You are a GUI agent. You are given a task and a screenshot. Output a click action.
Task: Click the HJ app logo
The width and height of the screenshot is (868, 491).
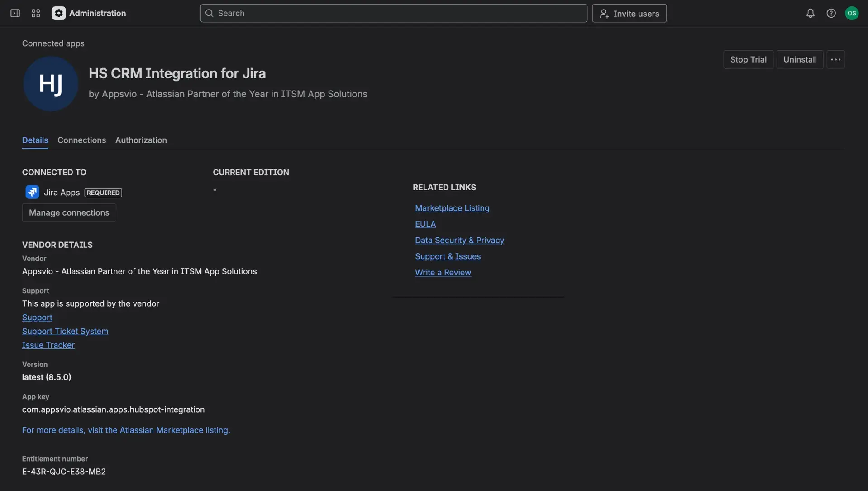50,83
